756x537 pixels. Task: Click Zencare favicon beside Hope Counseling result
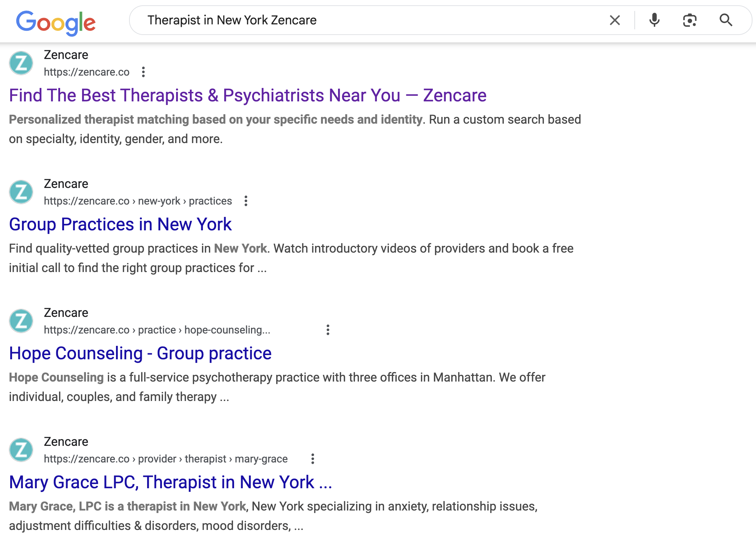coord(21,321)
